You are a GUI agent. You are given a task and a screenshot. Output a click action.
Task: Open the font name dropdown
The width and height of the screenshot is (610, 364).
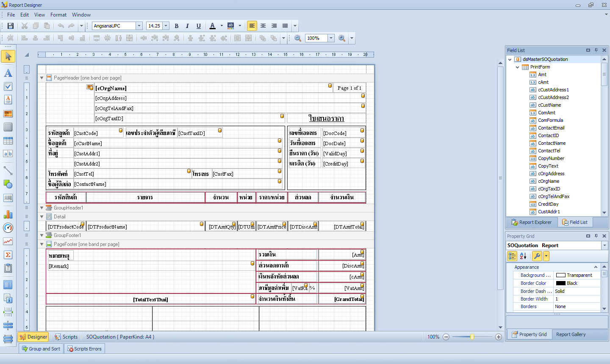(x=139, y=26)
